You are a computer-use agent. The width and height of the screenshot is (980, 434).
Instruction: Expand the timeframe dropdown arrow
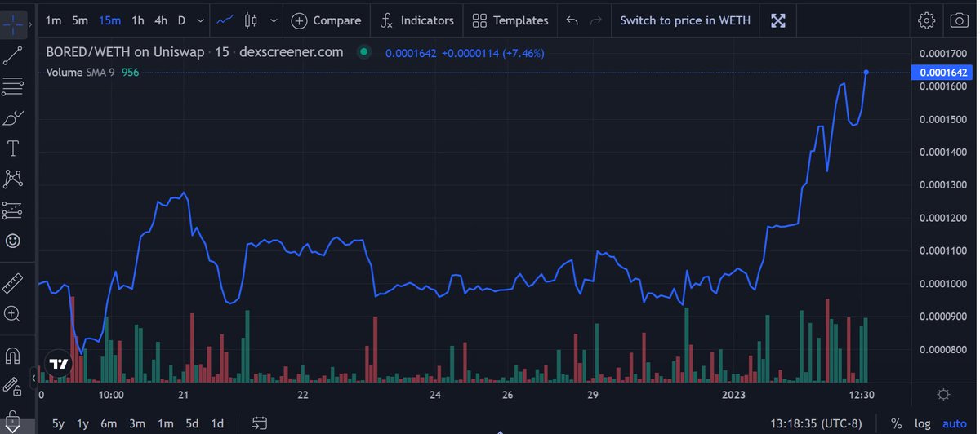coord(199,20)
